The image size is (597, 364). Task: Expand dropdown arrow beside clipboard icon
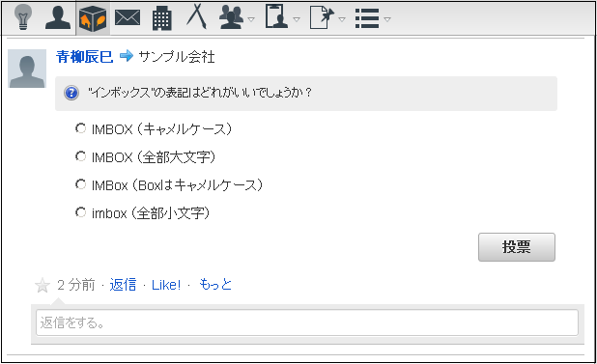pyautogui.click(x=297, y=19)
